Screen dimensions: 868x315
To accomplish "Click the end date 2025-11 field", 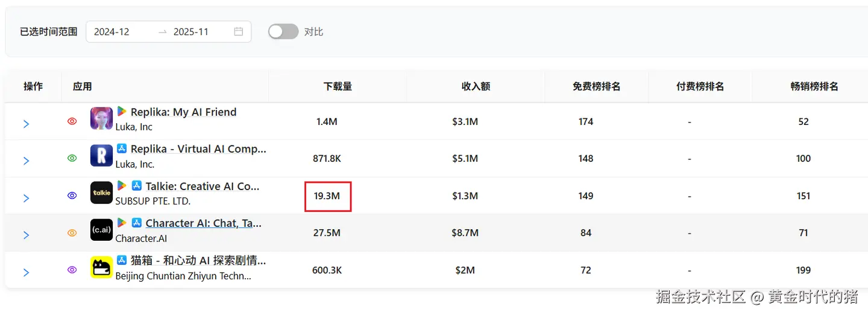I will (x=191, y=32).
